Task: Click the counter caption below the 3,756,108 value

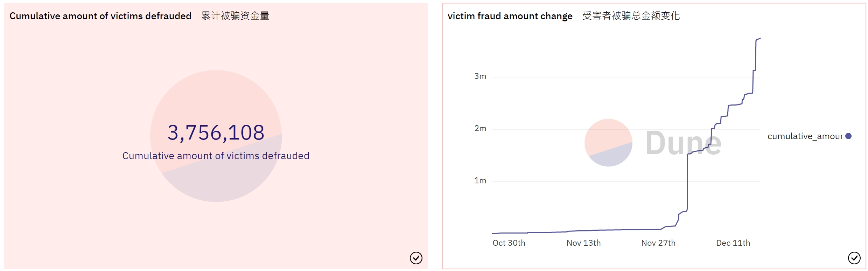Action: click(216, 156)
